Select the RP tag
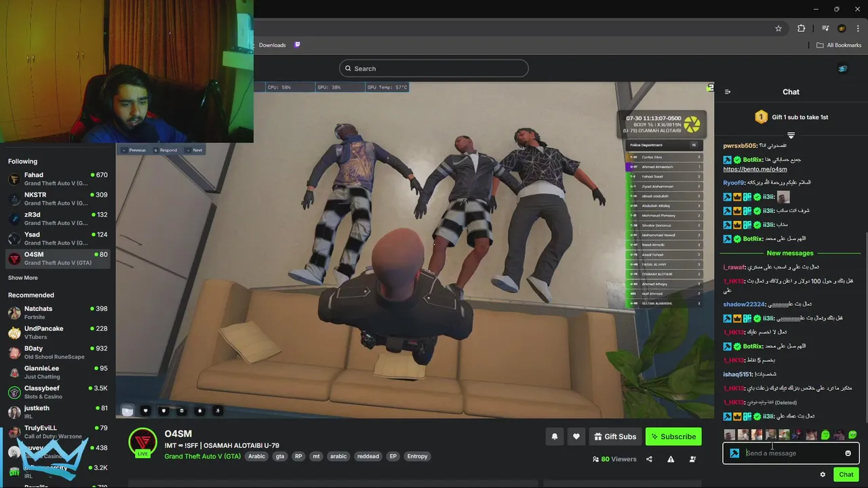 (x=298, y=456)
